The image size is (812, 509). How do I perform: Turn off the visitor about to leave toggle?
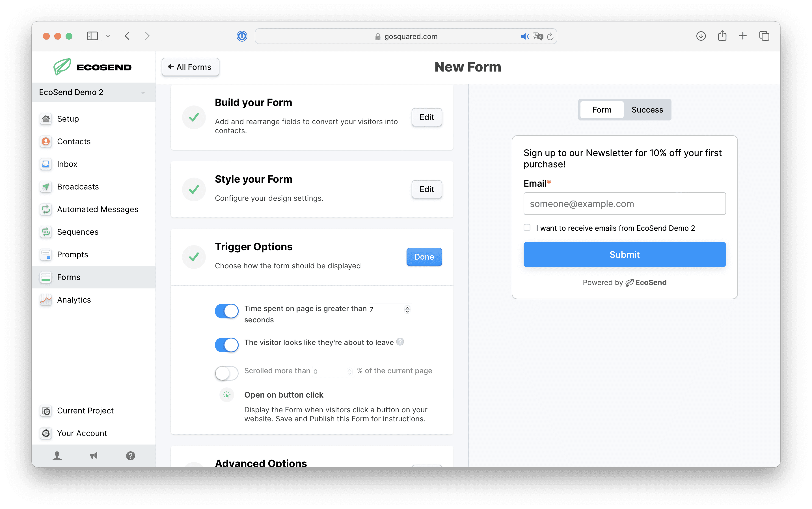(226, 345)
